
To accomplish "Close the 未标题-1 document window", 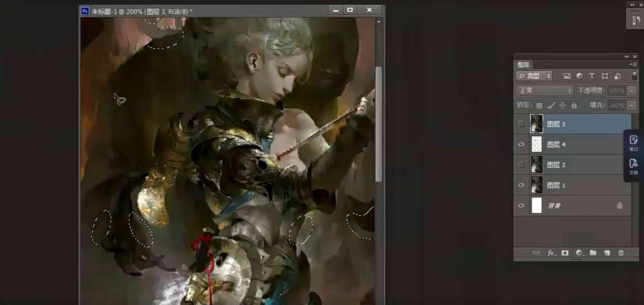I will pyautogui.click(x=369, y=10).
